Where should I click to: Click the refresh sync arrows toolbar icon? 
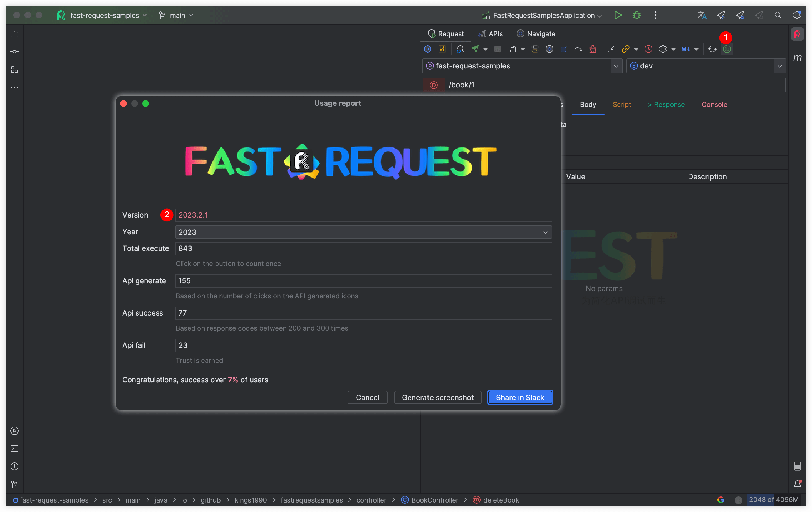pyautogui.click(x=712, y=49)
